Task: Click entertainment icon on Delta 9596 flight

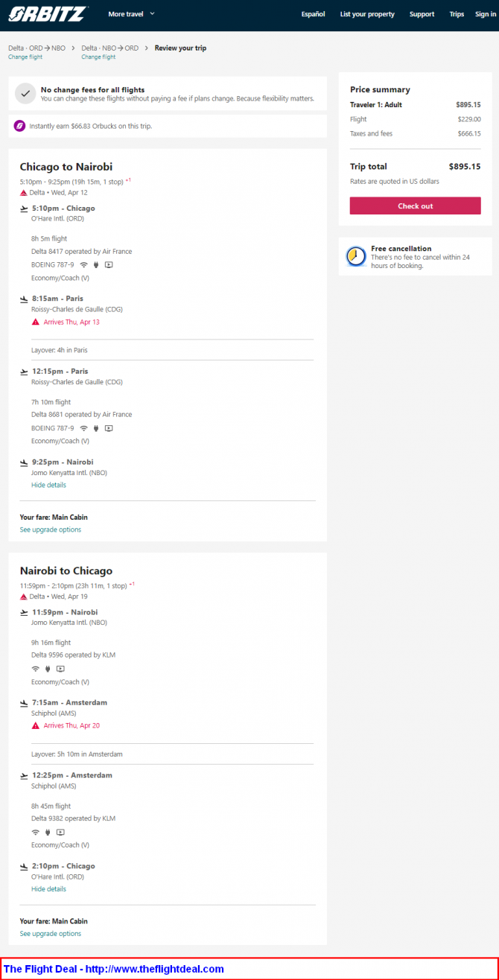Action: (x=60, y=669)
